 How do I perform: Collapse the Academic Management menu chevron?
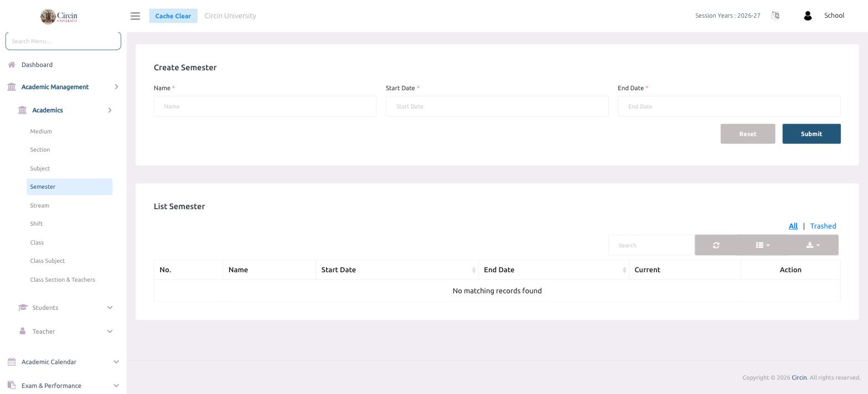116,87
